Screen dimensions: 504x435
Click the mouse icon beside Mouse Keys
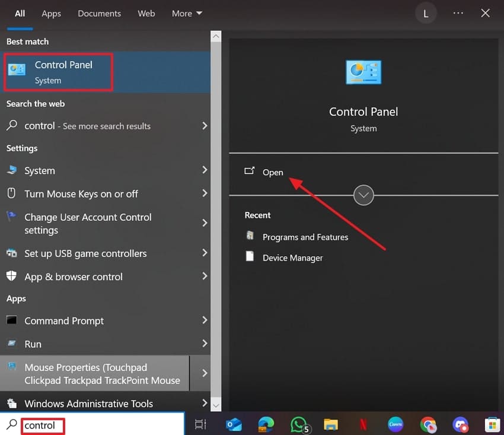coord(11,193)
